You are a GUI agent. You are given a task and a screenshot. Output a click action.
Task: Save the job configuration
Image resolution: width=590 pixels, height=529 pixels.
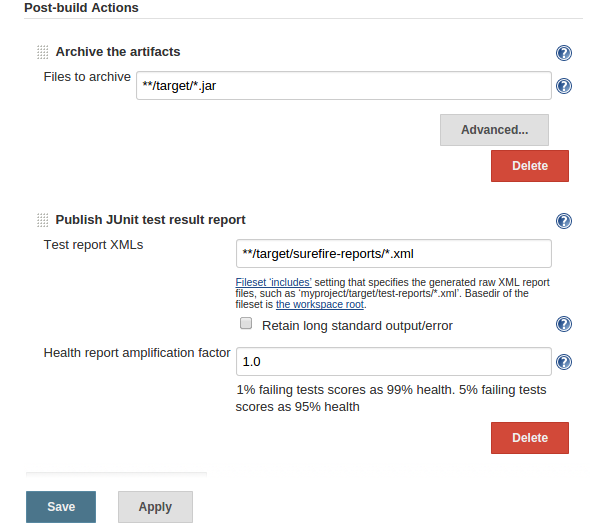pyautogui.click(x=61, y=507)
